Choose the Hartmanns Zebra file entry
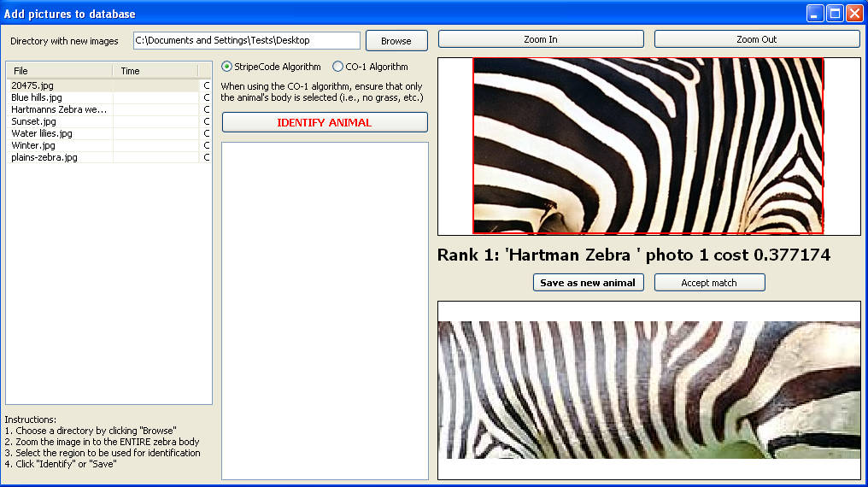The image size is (868, 487). point(58,109)
